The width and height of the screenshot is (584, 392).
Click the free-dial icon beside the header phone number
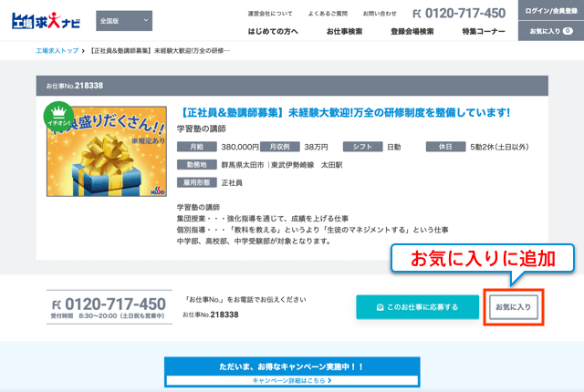418,13
